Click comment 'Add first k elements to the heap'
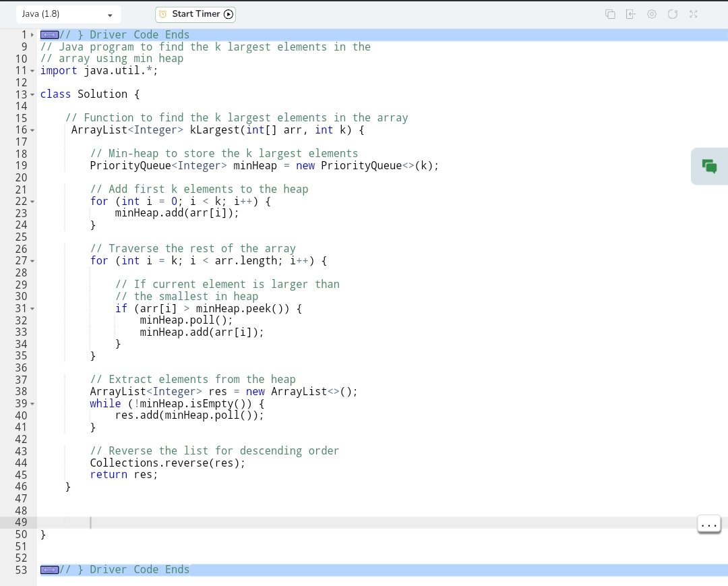This screenshot has height=586, width=728. pos(199,189)
